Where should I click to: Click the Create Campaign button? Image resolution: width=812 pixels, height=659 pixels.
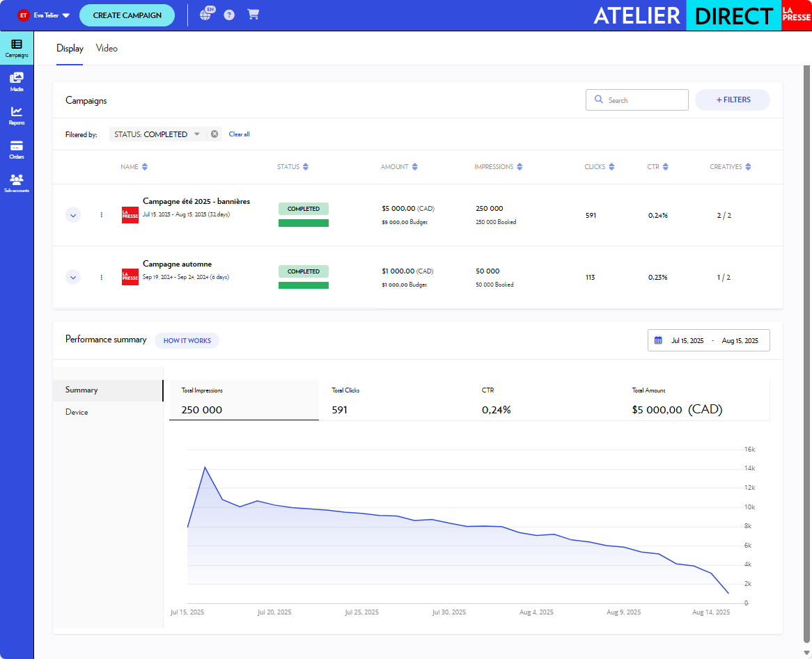tap(127, 15)
